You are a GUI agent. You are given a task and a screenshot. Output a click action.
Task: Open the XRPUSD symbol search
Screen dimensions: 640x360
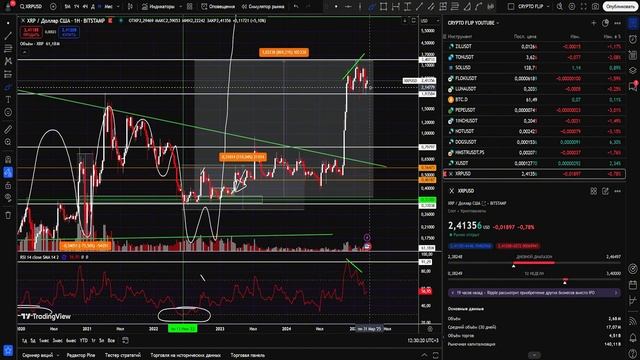(x=31, y=7)
